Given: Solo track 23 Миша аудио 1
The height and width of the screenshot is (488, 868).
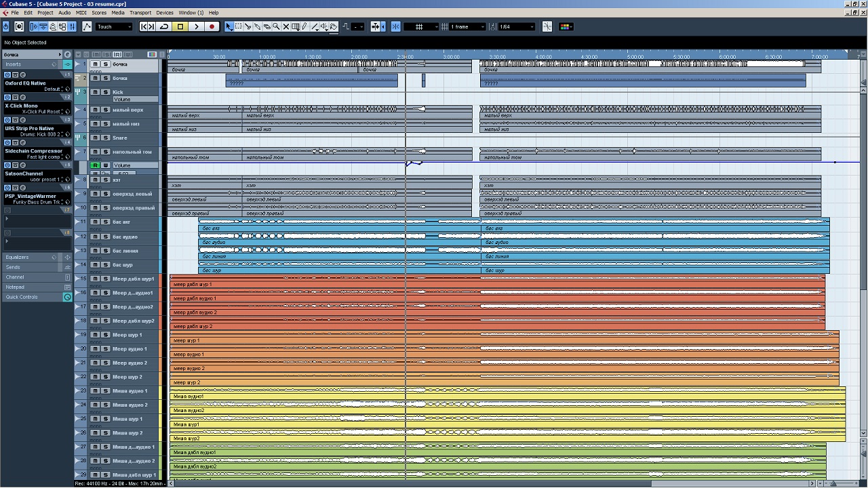Looking at the screenshot, I should pos(106,391).
